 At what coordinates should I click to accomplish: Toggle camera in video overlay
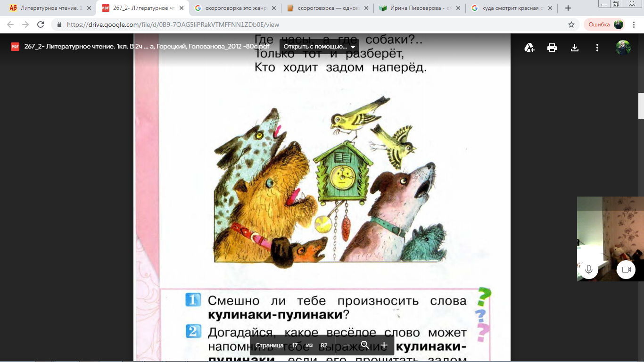pyautogui.click(x=626, y=270)
